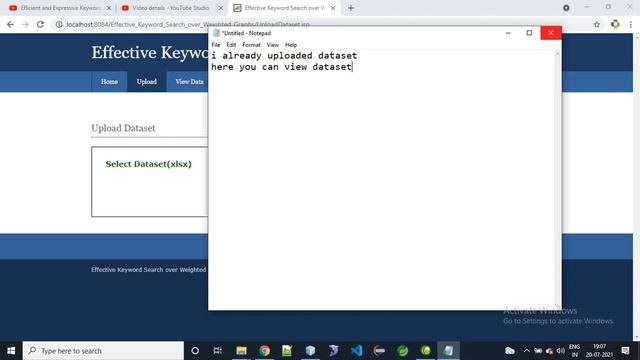The height and width of the screenshot is (360, 640).
Task: Open the network status tray icon
Action: (549, 351)
